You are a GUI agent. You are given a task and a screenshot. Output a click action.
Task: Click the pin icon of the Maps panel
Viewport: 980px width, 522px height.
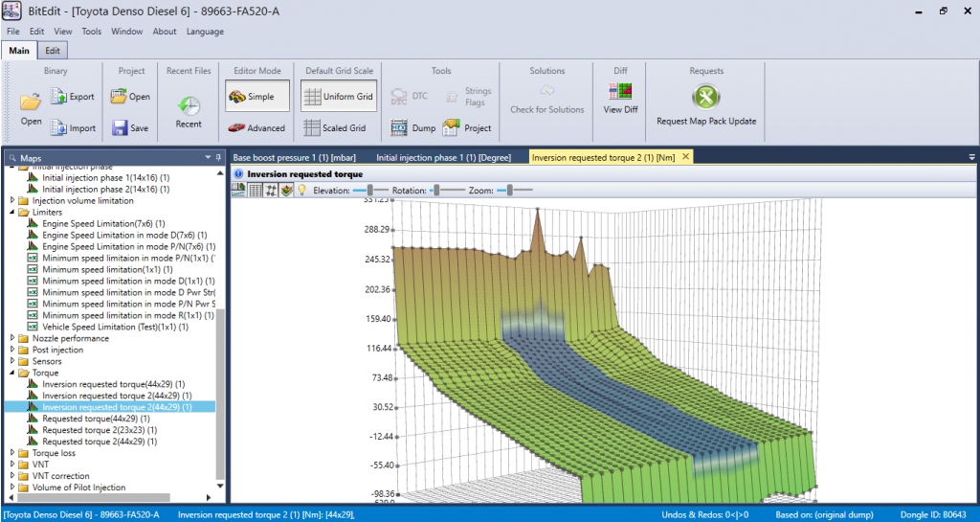[x=218, y=157]
